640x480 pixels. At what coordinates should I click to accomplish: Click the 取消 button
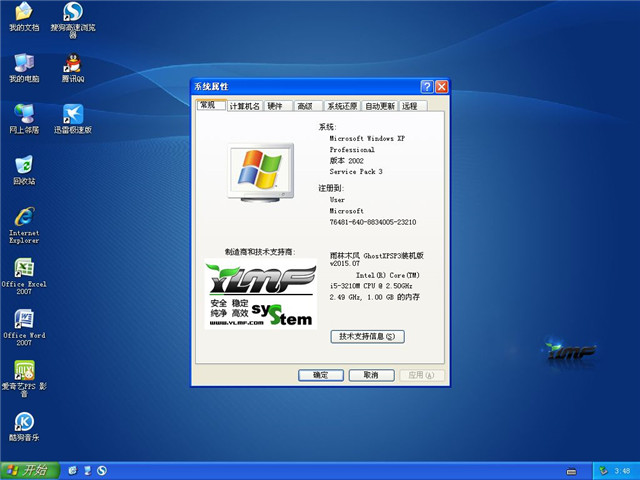(x=371, y=375)
